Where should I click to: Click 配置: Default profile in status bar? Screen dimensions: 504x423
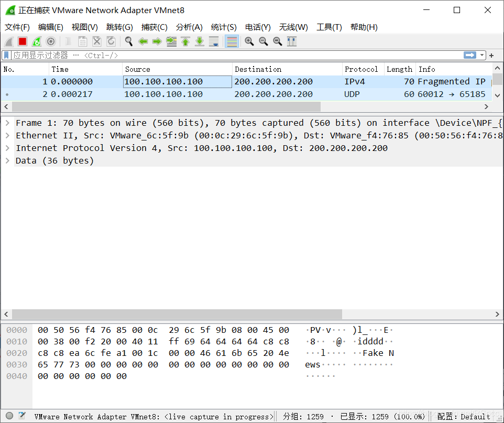pos(464,417)
